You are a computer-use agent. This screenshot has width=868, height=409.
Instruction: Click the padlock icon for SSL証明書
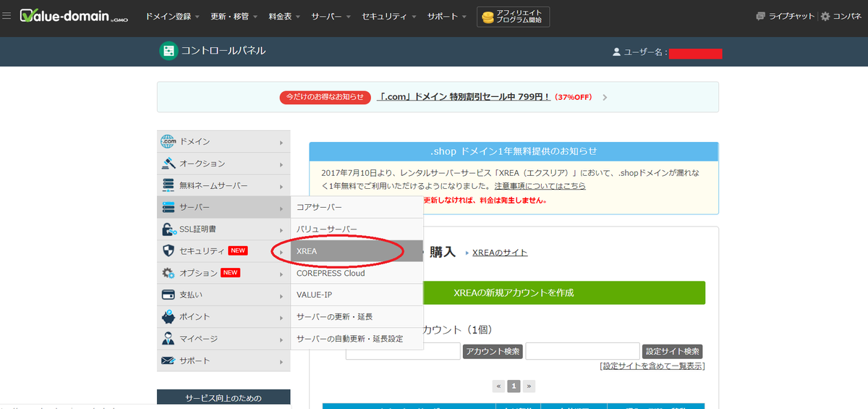[x=168, y=229]
